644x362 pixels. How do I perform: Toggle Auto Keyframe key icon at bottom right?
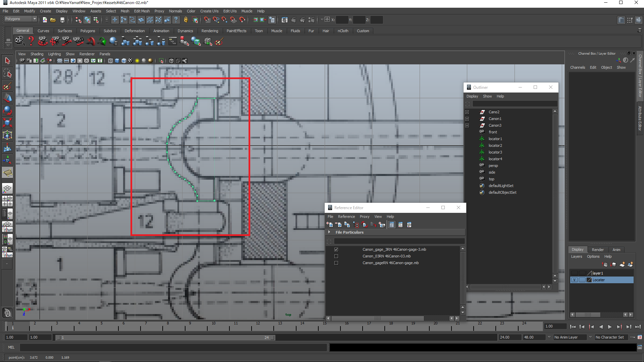(633, 337)
